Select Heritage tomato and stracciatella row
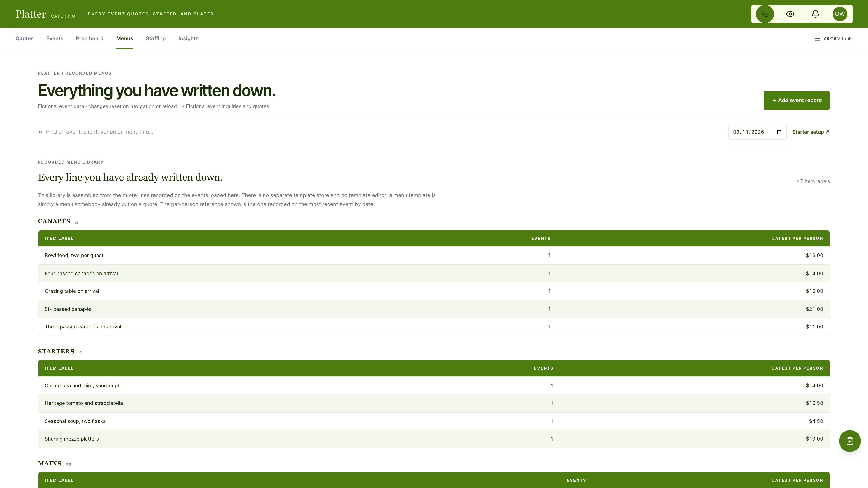This screenshot has height=488, width=868. 434,403
